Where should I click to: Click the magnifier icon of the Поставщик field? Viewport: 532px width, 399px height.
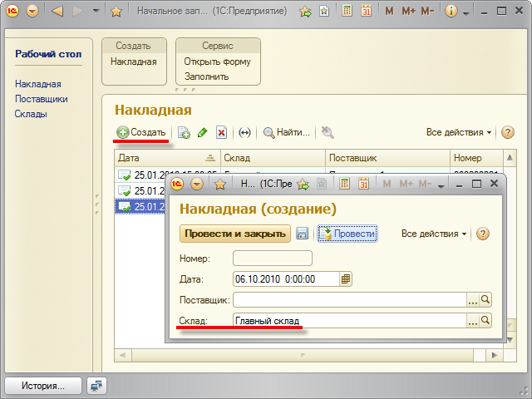(x=485, y=299)
